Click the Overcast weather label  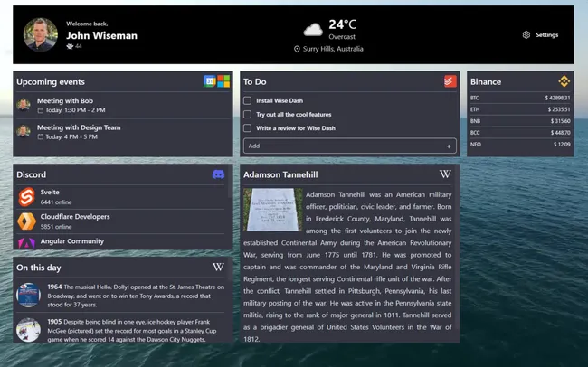342,37
